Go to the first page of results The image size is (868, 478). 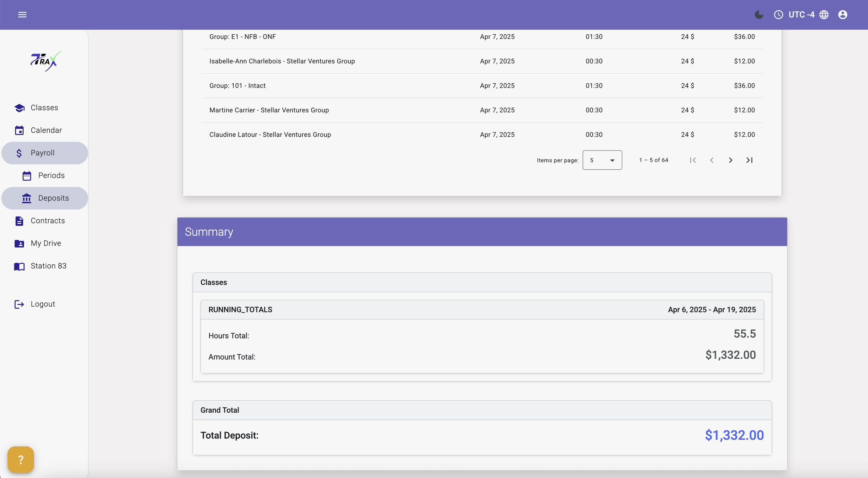[x=693, y=160]
